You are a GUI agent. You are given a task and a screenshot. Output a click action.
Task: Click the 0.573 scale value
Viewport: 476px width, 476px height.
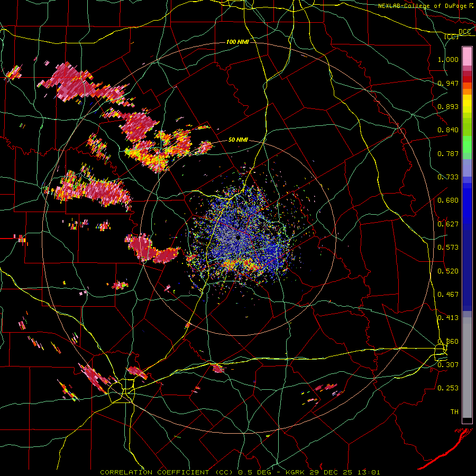click(x=448, y=248)
